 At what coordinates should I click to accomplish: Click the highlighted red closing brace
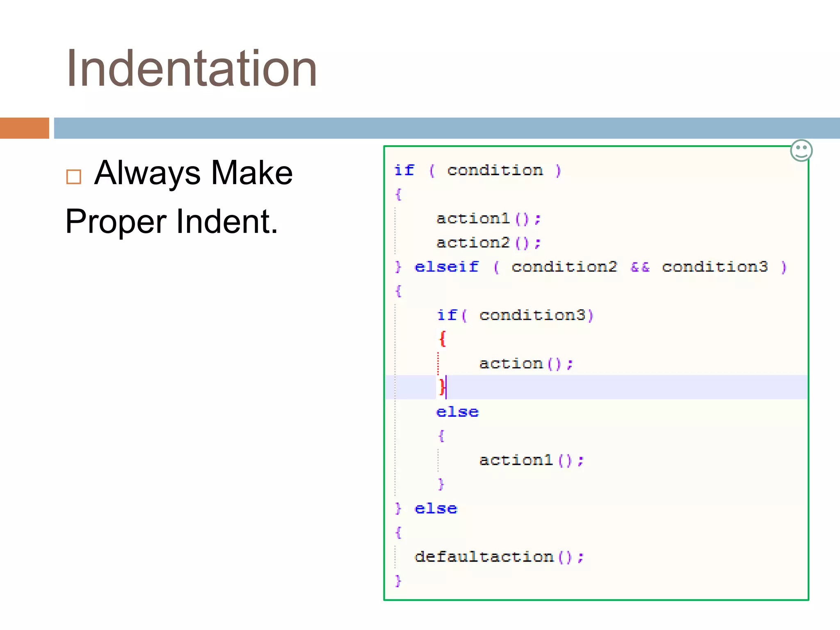(x=442, y=387)
